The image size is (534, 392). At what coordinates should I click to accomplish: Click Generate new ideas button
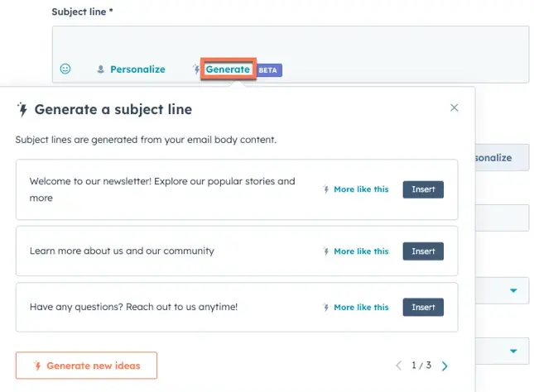tap(86, 366)
